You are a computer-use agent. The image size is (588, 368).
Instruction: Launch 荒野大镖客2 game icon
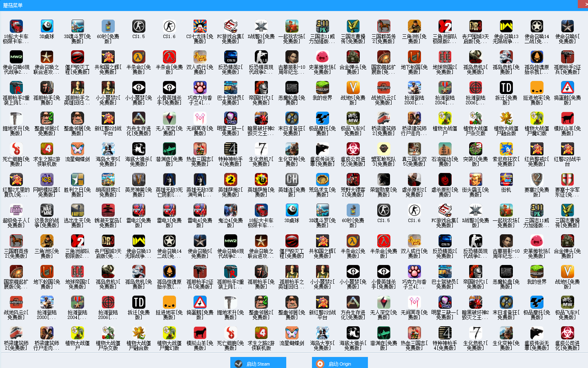pyautogui.click(x=353, y=180)
